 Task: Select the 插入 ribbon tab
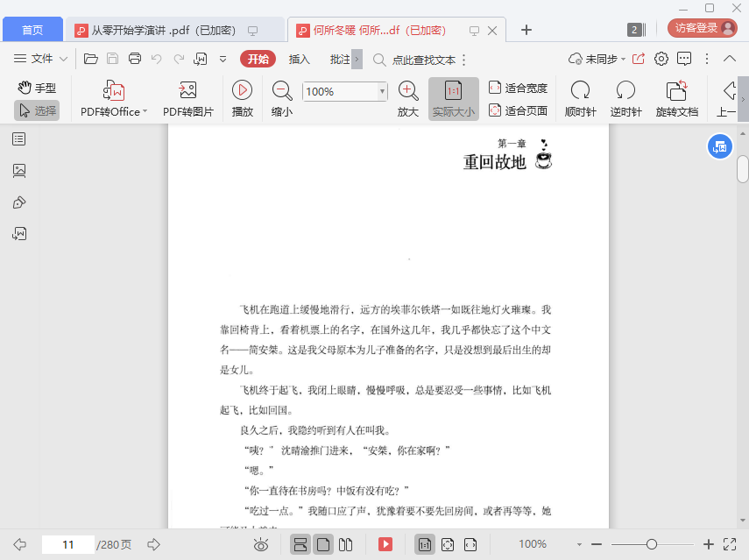pos(300,60)
